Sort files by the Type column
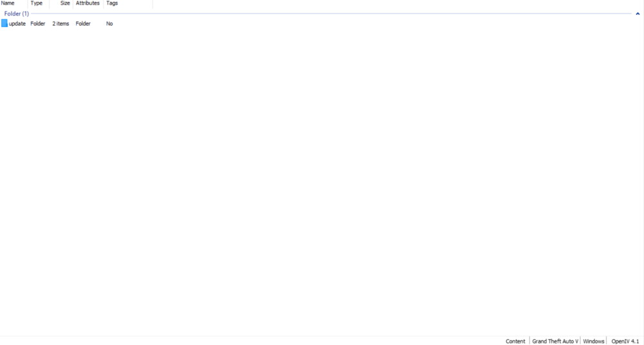Viewport: 644px width, 345px height. click(x=37, y=3)
